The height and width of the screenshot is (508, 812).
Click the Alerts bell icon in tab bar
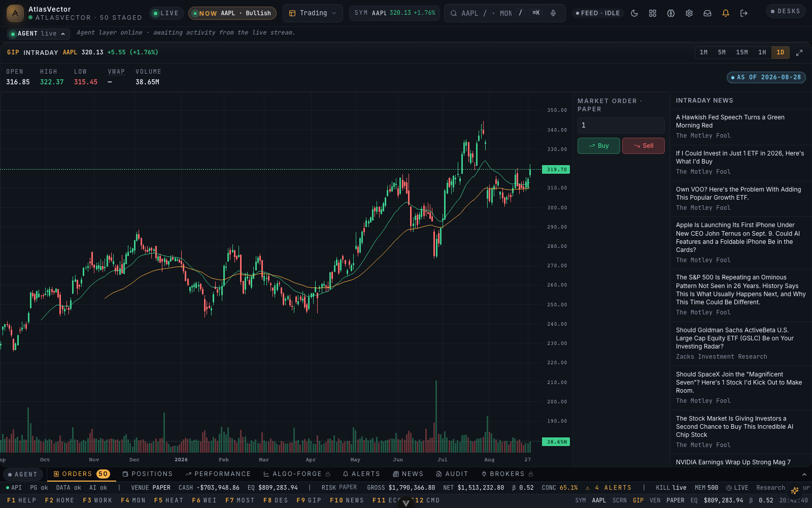[x=346, y=474]
